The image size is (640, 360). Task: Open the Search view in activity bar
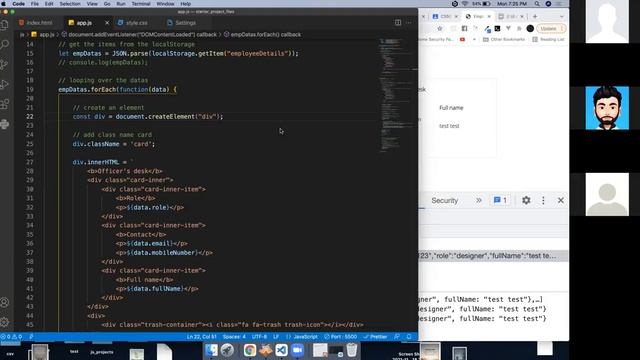[5, 44]
